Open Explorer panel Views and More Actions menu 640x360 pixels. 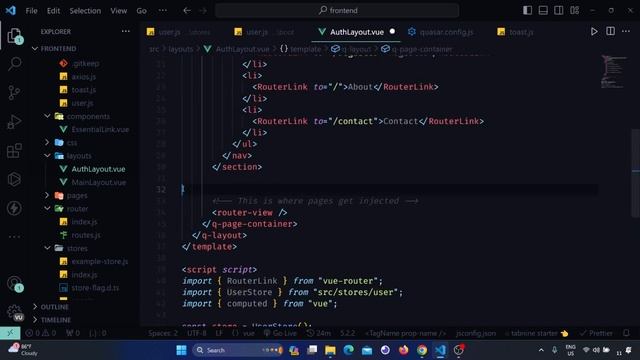pos(126,31)
